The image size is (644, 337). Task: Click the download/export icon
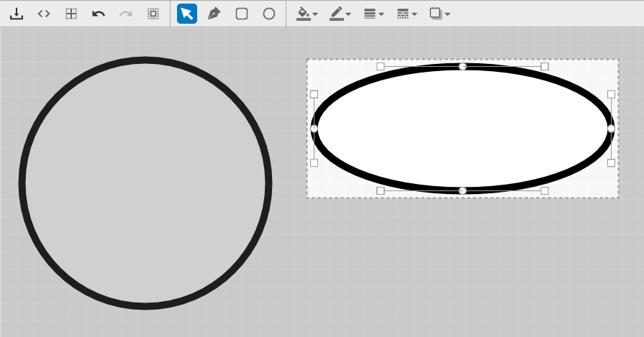pyautogui.click(x=17, y=14)
